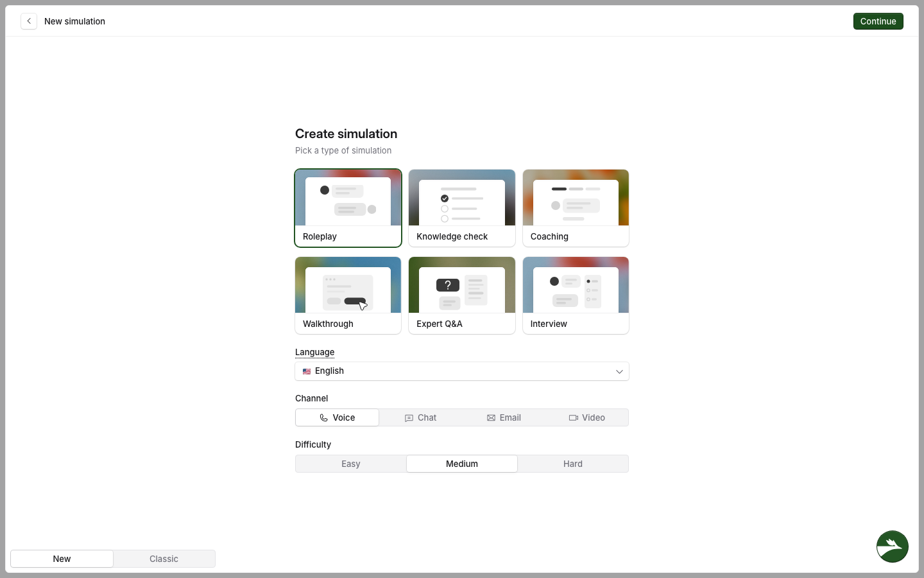This screenshot has width=924, height=578.
Task: Switch to the New tab
Action: (x=62, y=559)
